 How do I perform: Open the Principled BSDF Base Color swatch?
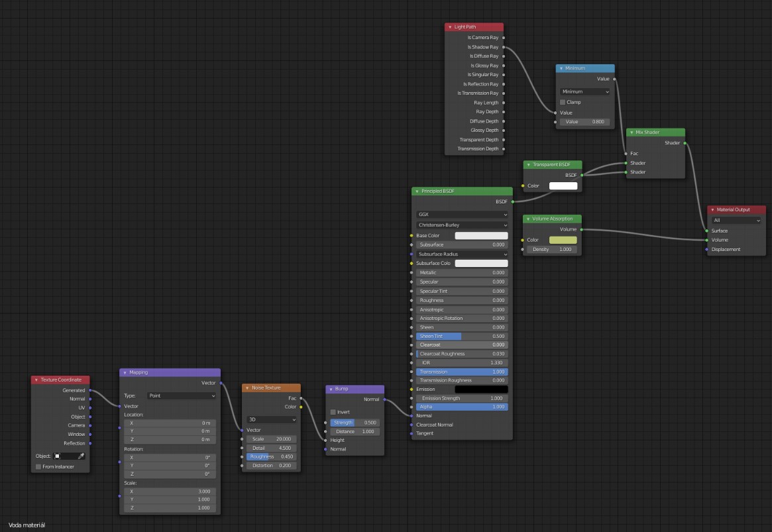point(481,236)
